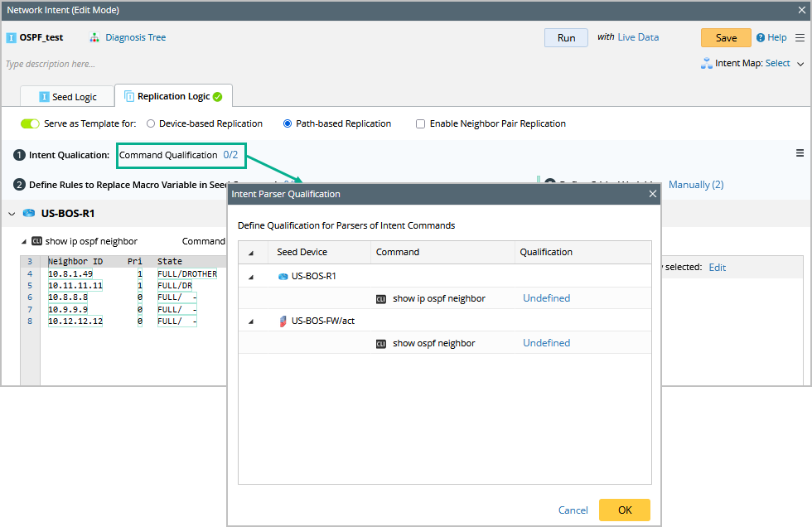The image size is (812, 527).
Task: Click the Run button
Action: 566,37
